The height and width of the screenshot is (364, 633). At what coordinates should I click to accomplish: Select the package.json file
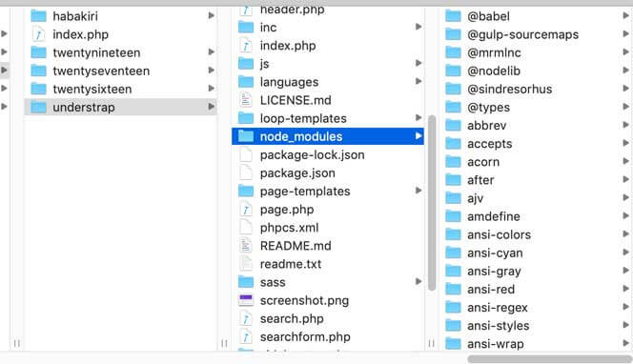coord(328,173)
